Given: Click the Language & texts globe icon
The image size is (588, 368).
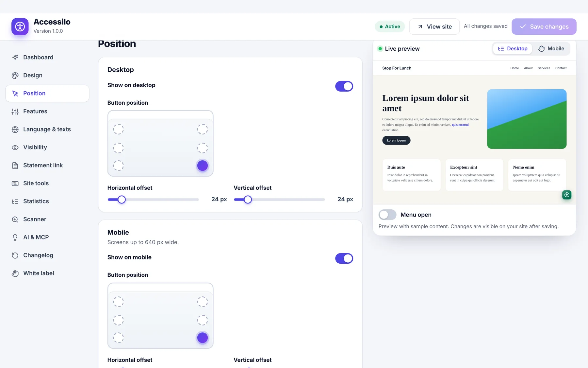Looking at the screenshot, I should pos(15,130).
